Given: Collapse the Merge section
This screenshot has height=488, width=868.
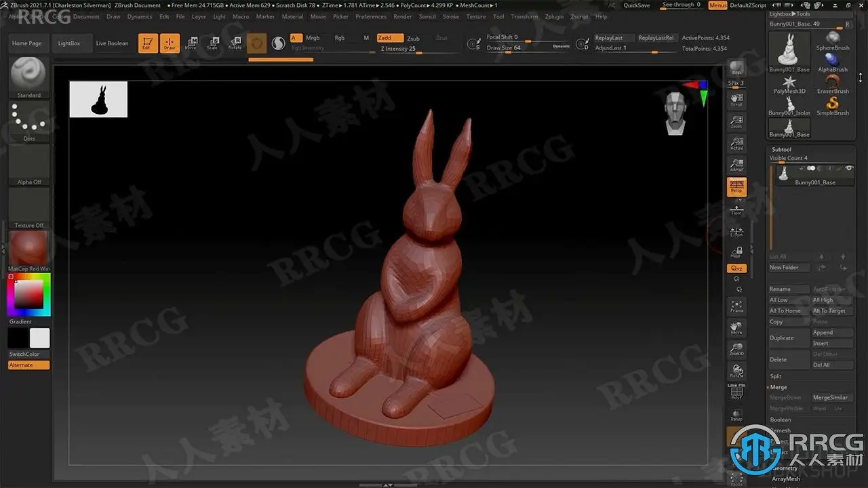Looking at the screenshot, I should [778, 387].
